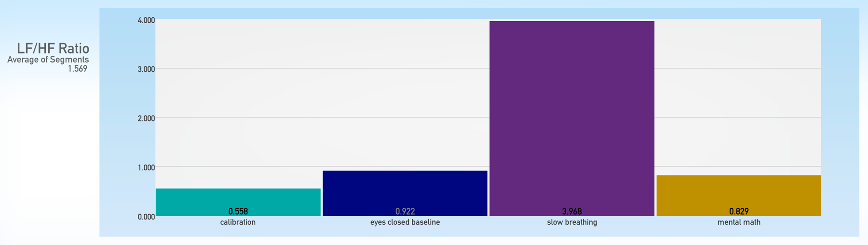Click the 1.000 y-axis tick label
Image resolution: width=868 pixels, height=245 pixels.
coord(146,168)
